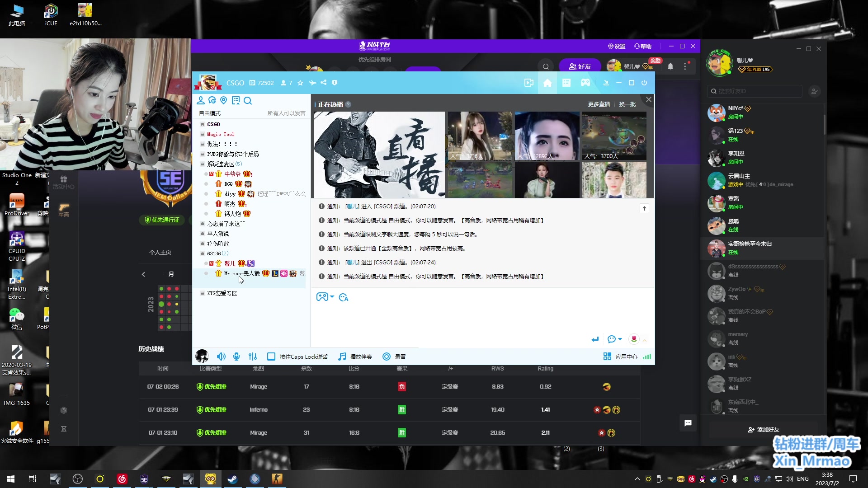Open the 个人主页 tab

(160, 252)
